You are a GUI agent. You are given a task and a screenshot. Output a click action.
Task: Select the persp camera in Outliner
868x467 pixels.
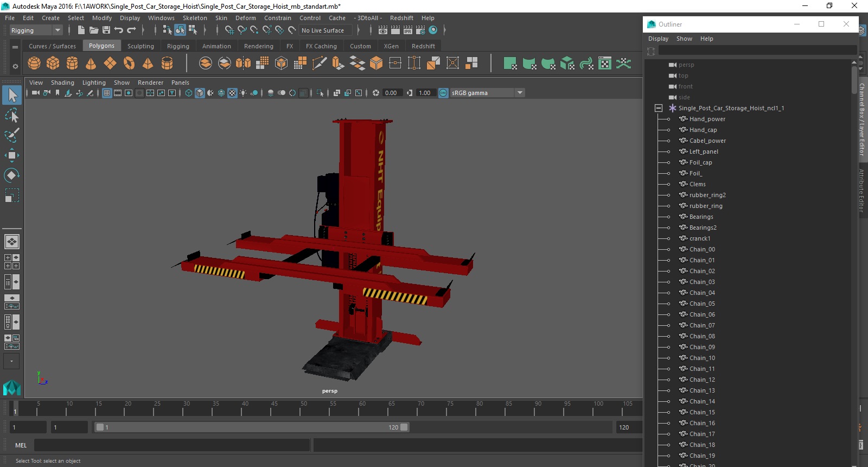(686, 65)
